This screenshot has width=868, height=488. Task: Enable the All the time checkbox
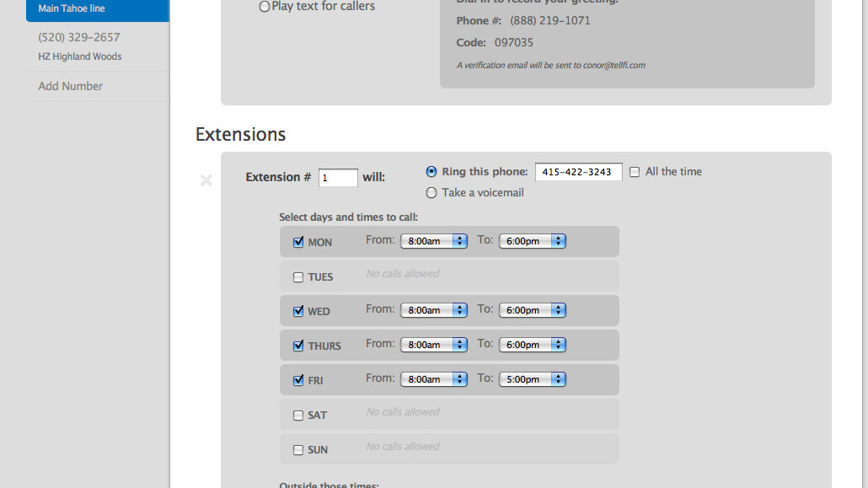pos(635,172)
